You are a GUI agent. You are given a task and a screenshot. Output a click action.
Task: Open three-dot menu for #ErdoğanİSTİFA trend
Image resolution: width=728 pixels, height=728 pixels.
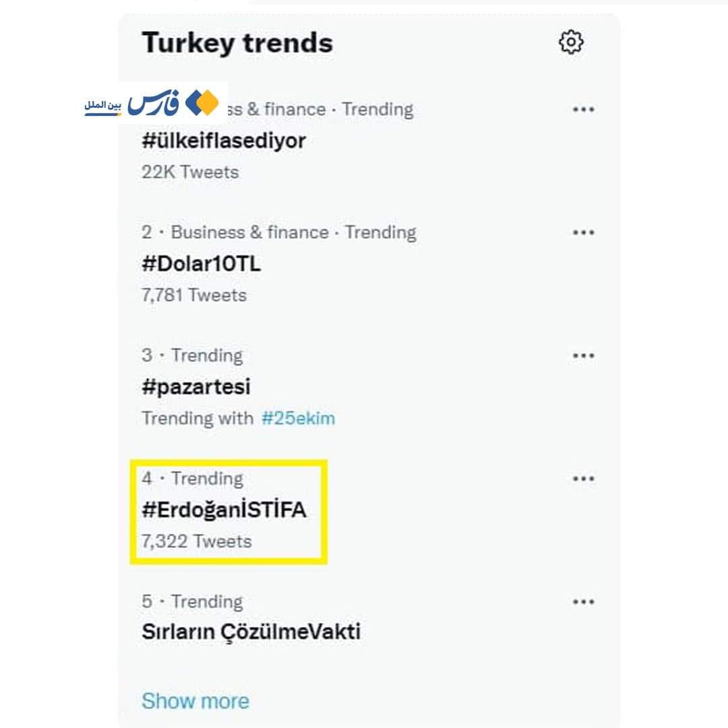click(583, 479)
